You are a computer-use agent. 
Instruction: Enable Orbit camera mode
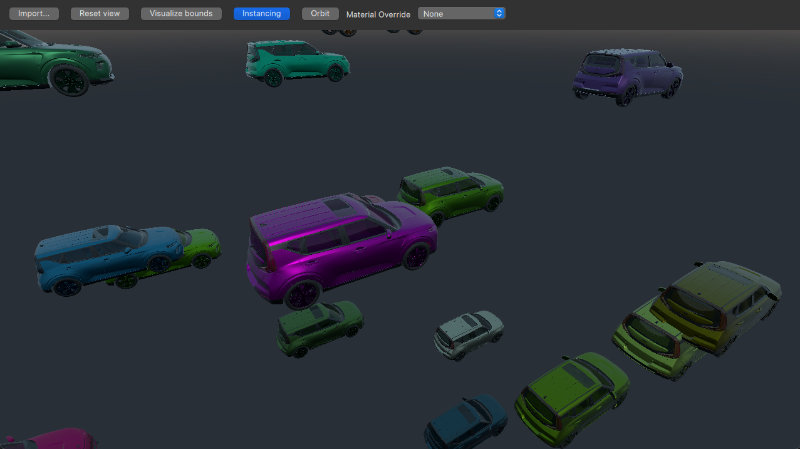tap(321, 14)
